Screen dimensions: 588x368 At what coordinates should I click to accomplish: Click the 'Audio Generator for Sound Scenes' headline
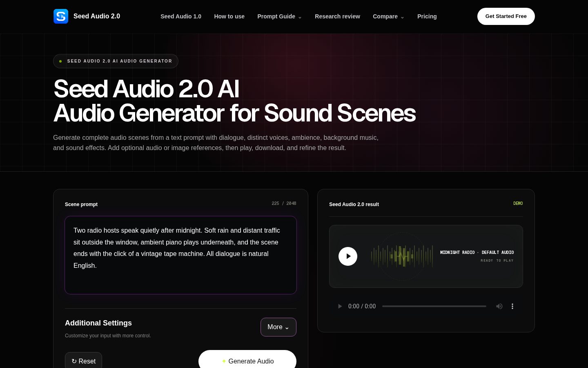coord(234,113)
